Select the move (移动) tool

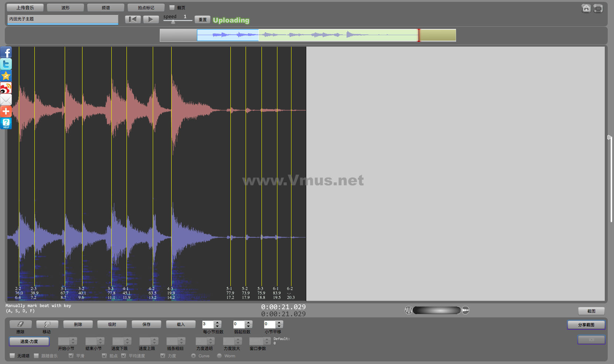(x=47, y=324)
